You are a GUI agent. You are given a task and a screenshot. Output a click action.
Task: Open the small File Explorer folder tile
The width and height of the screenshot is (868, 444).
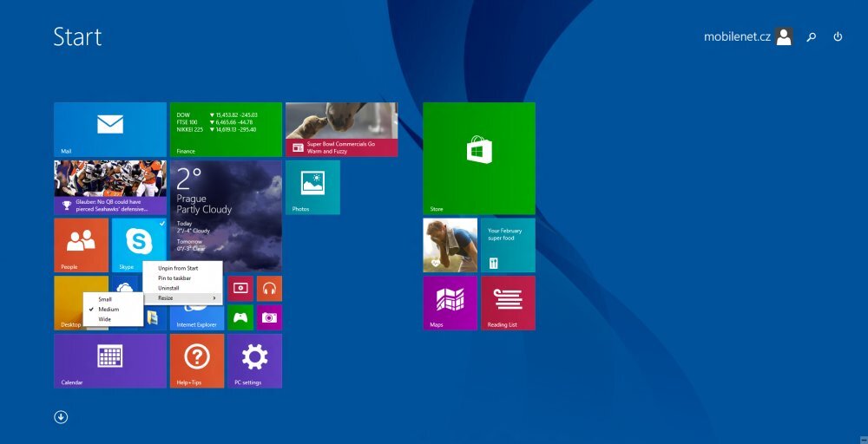154,317
